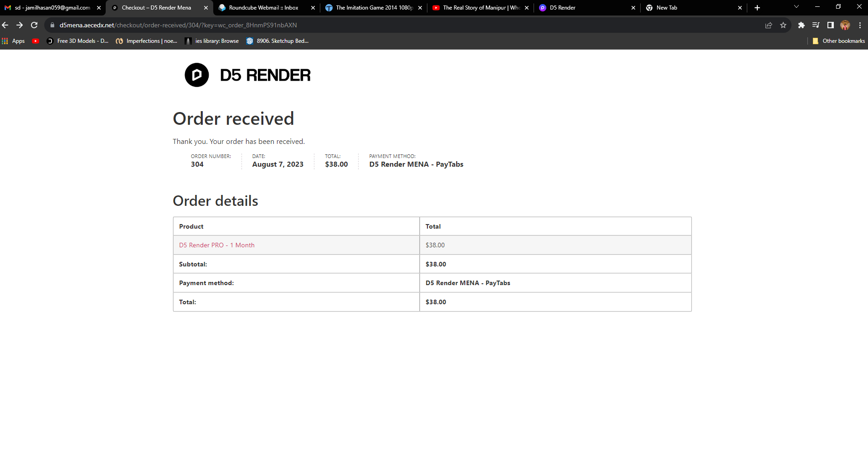The image size is (868, 465).
Task: Share this page icon in address bar
Action: 769,25
